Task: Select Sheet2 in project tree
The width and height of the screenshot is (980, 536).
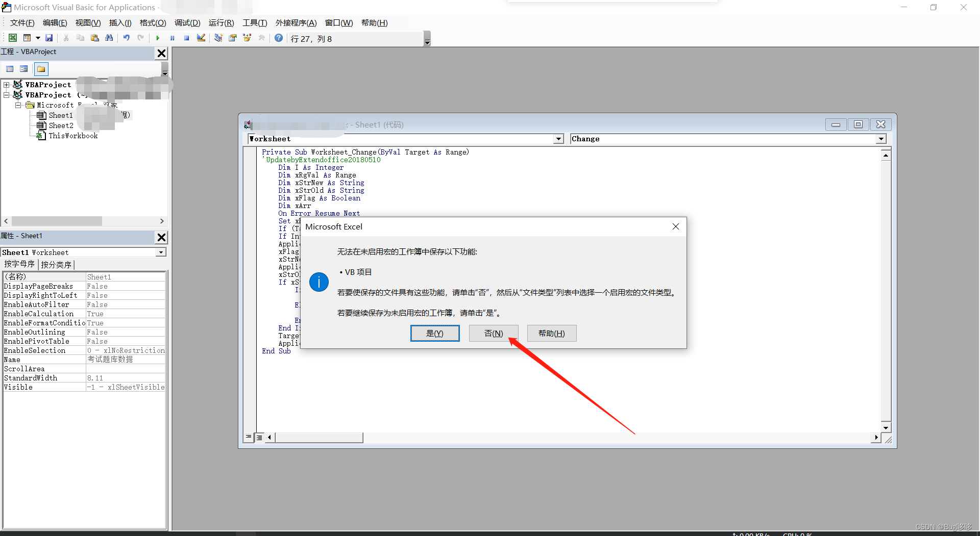Action: [x=61, y=125]
